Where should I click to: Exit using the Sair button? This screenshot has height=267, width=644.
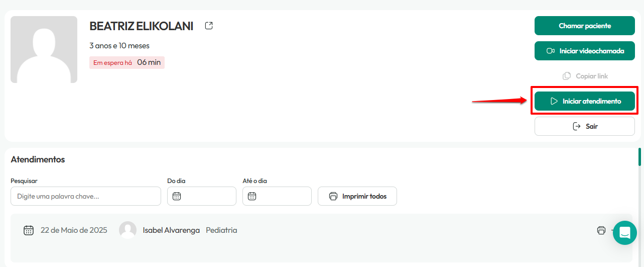pyautogui.click(x=585, y=126)
